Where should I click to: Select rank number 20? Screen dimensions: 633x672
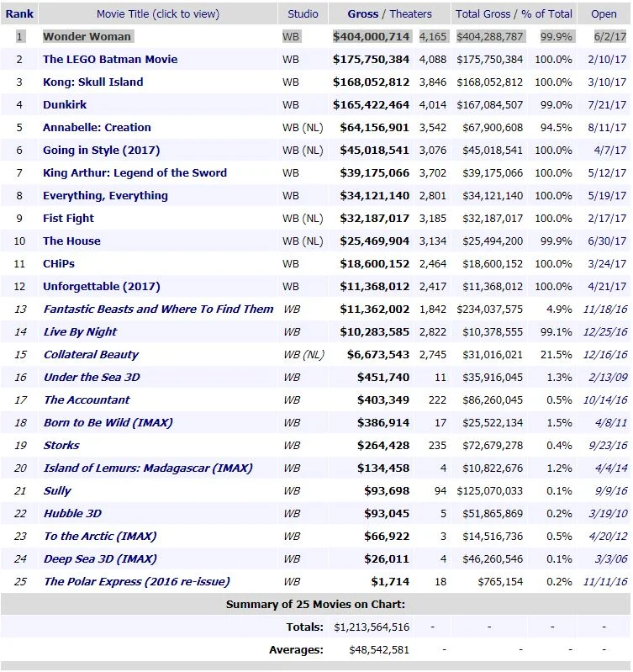[x=20, y=468]
